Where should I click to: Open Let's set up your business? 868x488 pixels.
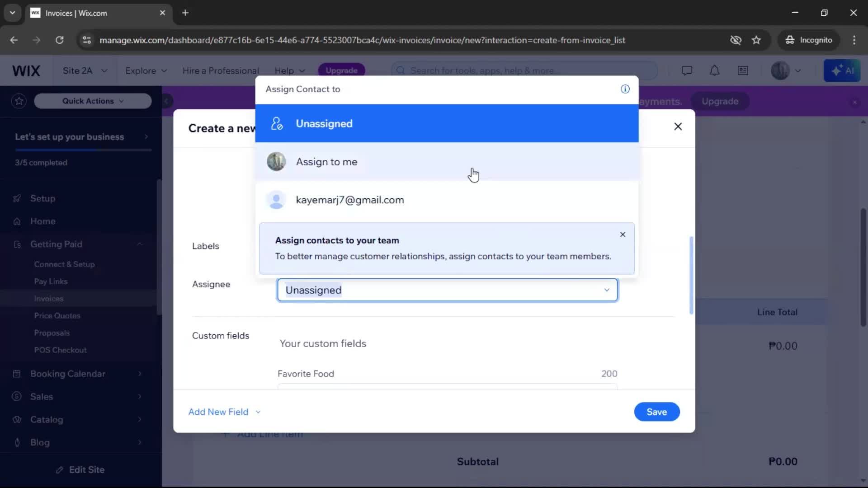point(81,137)
